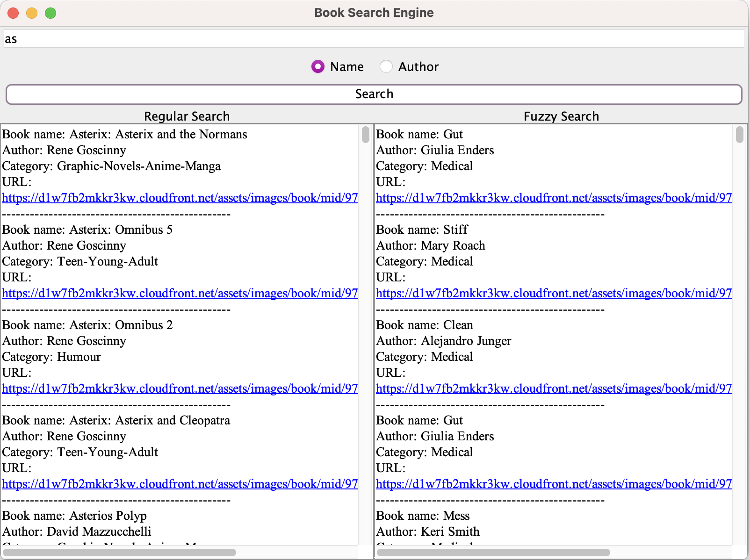Click 'Book name: Asterix: Omnibus 5' line

pyautogui.click(x=87, y=230)
